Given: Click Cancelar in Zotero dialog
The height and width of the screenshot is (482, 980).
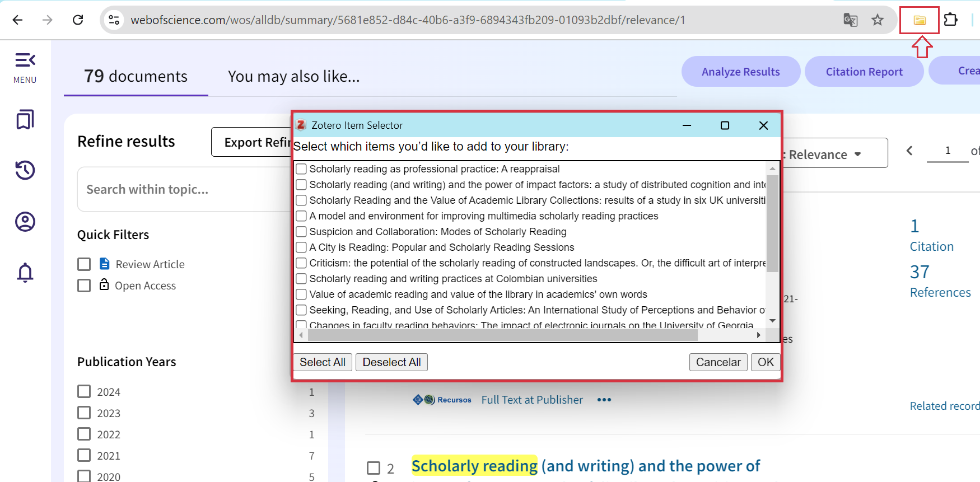Looking at the screenshot, I should [x=718, y=362].
